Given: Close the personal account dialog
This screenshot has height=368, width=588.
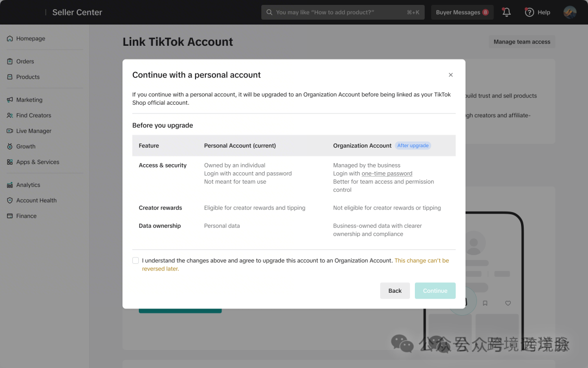Looking at the screenshot, I should (451, 75).
